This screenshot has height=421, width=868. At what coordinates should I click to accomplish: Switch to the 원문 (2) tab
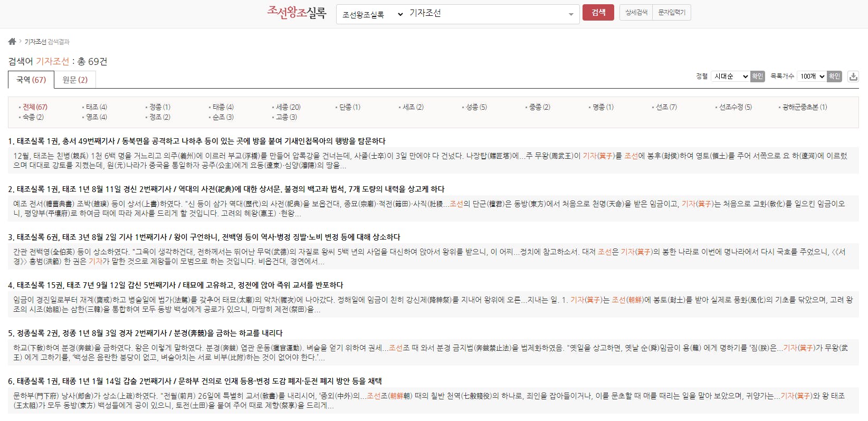tap(75, 80)
